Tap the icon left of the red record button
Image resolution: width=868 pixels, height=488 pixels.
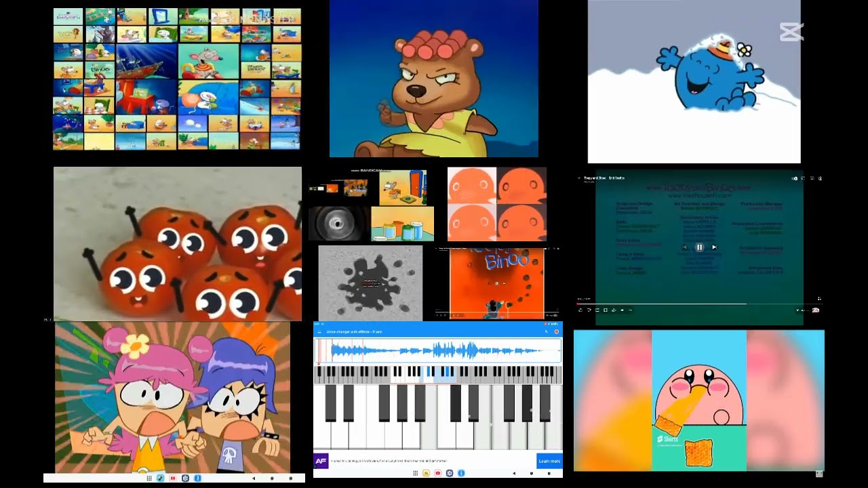(x=546, y=331)
